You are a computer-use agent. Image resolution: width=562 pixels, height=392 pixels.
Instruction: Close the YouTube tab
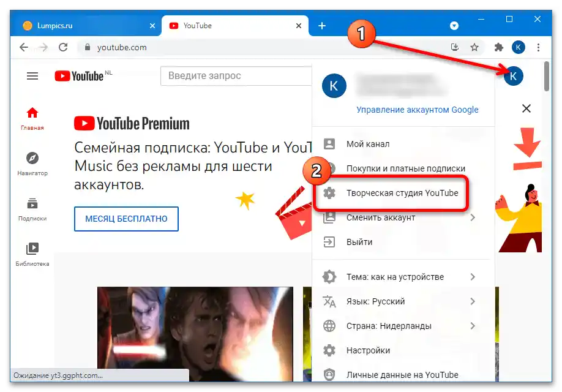pyautogui.click(x=299, y=26)
